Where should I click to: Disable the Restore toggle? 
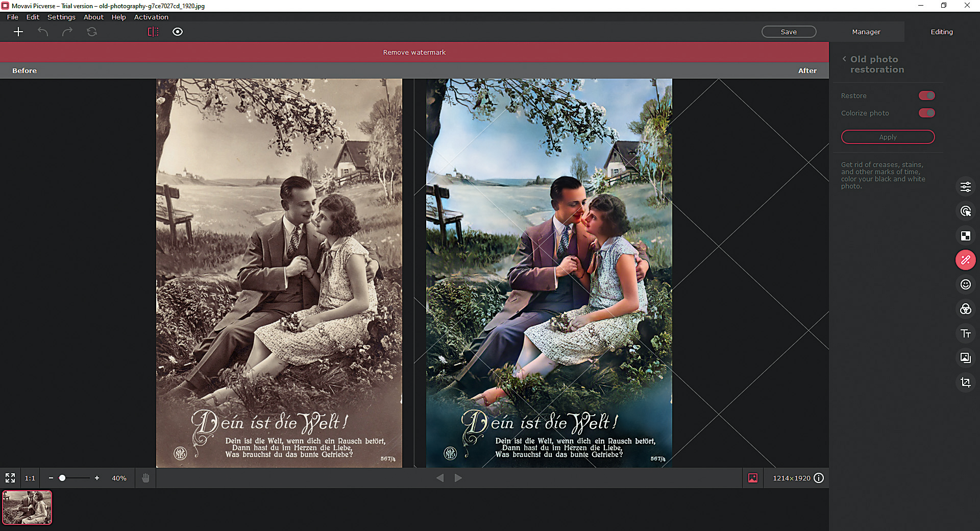(x=926, y=95)
